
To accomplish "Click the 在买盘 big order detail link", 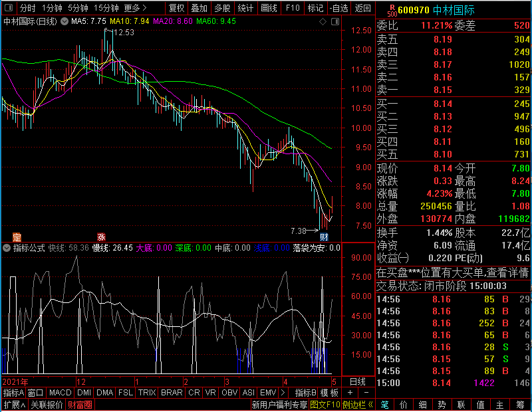I will click(x=452, y=272).
